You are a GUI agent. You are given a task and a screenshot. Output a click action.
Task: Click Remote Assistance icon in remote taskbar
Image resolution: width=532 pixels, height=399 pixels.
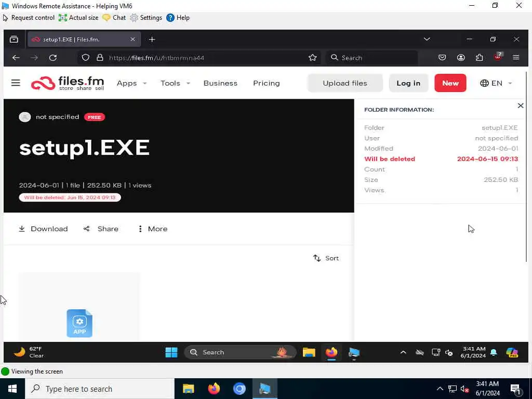click(354, 353)
